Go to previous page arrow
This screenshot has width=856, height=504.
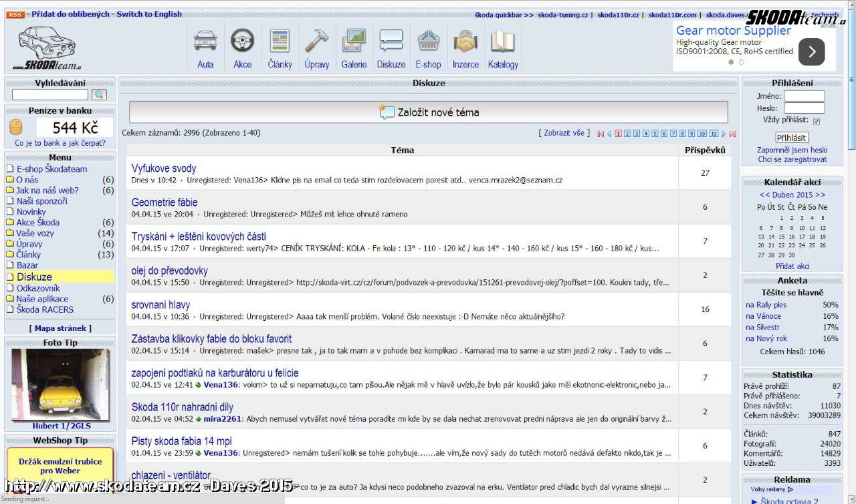tap(609, 134)
